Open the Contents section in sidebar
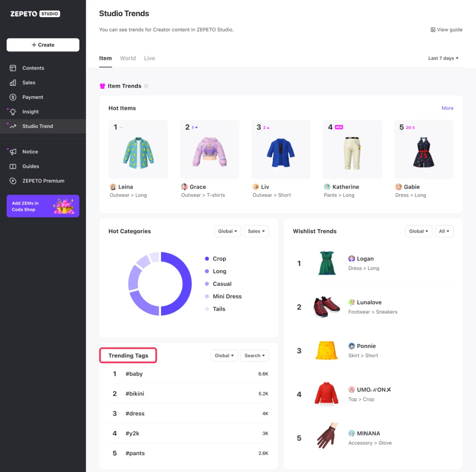 (33, 68)
